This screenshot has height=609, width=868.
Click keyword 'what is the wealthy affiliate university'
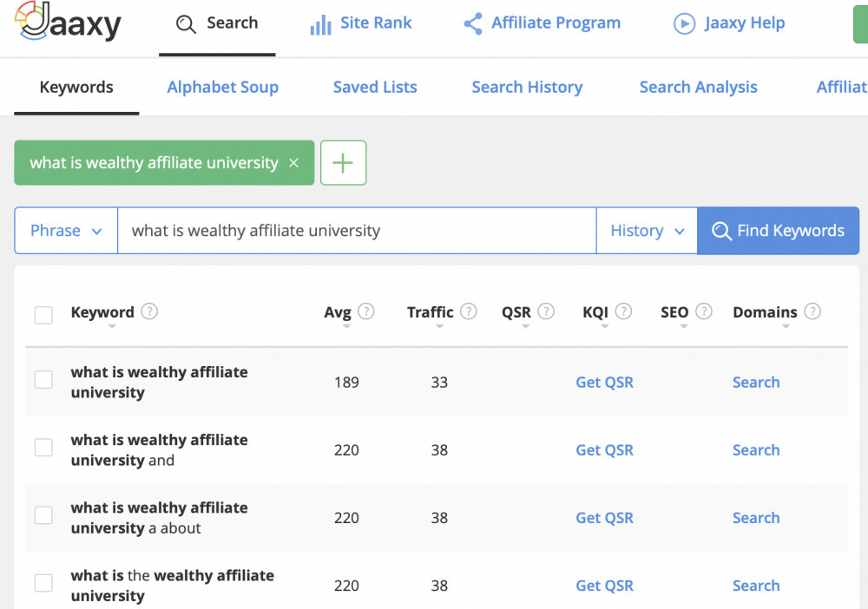pyautogui.click(x=172, y=586)
